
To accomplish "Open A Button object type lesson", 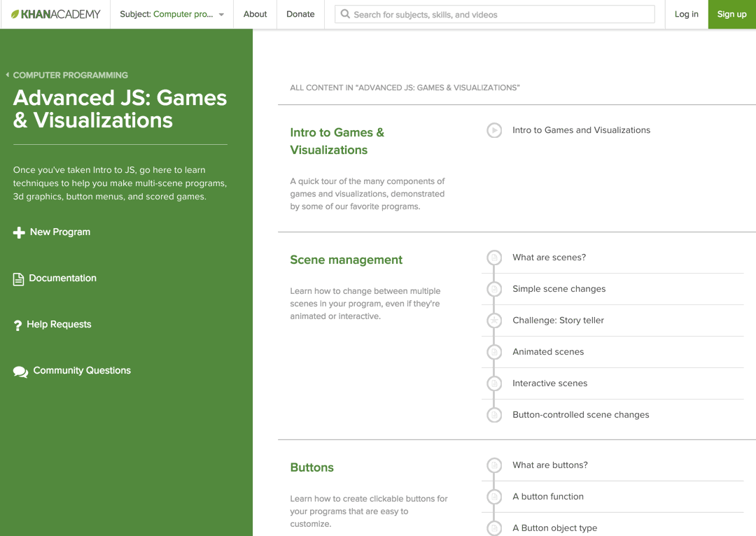I will click(x=554, y=528).
